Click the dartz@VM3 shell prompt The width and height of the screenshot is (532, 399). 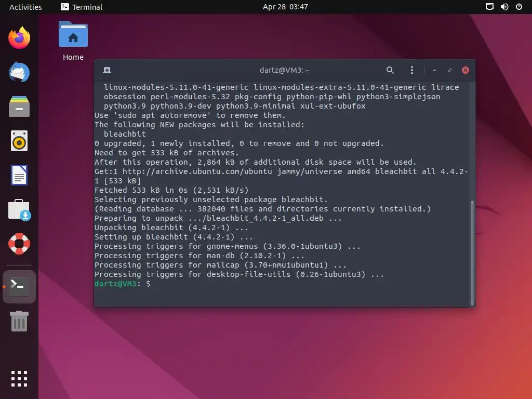(122, 284)
